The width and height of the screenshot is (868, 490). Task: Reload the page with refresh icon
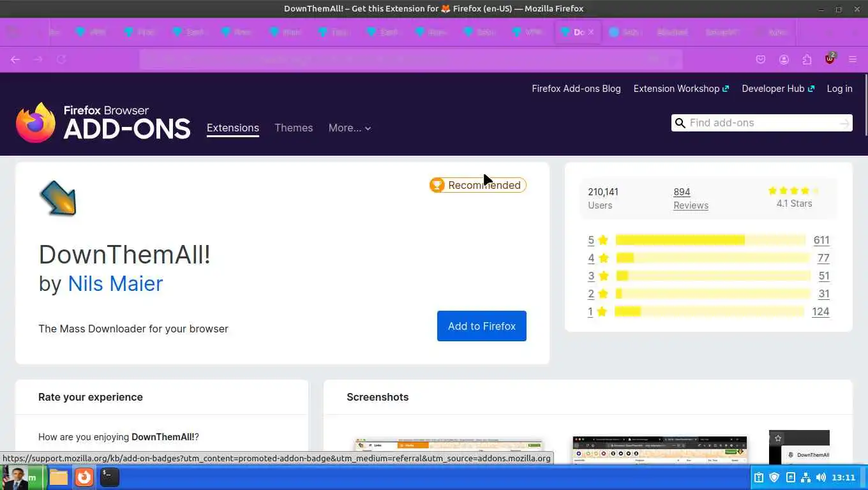tap(61, 59)
